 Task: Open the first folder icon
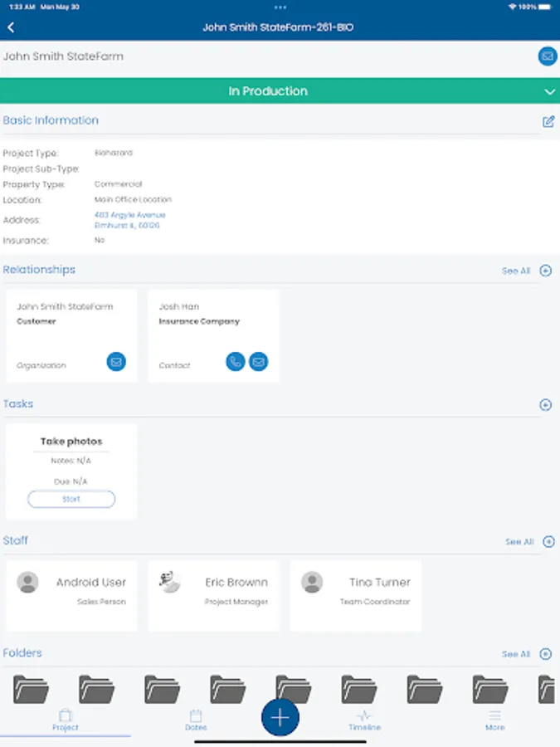31,689
